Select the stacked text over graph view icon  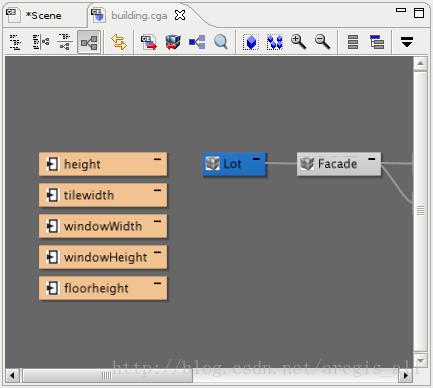65,42
